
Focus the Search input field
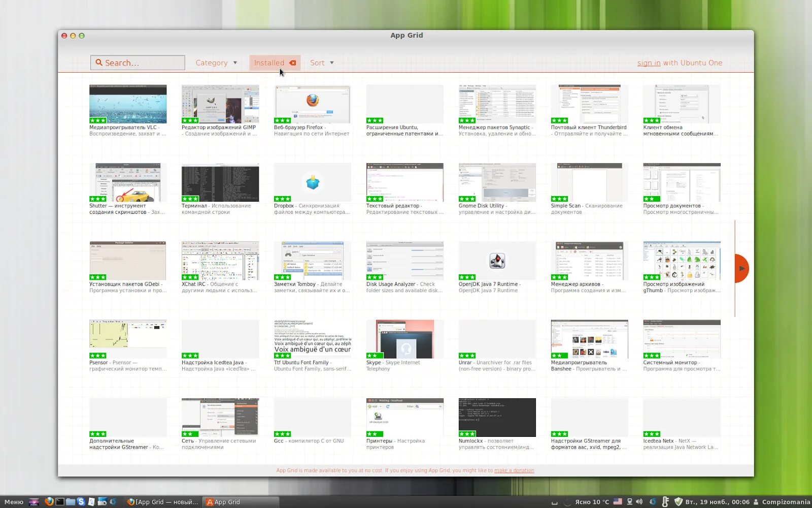coord(138,62)
